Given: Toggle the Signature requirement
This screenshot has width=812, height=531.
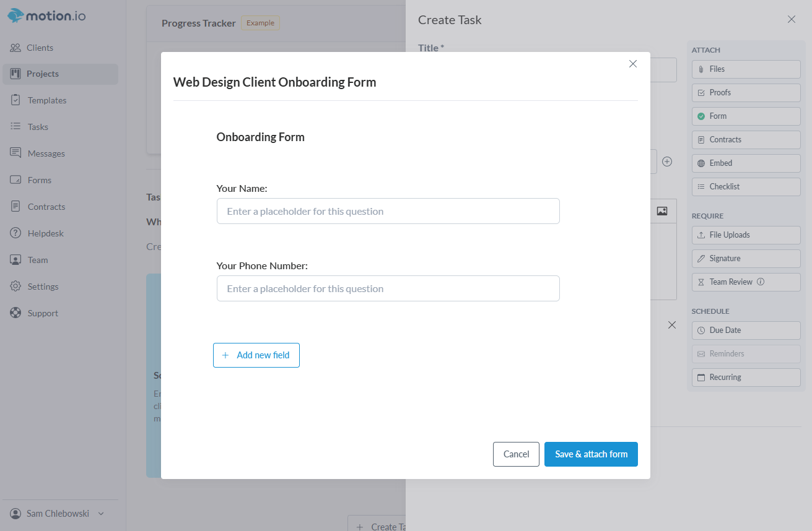Looking at the screenshot, I should 746,259.
